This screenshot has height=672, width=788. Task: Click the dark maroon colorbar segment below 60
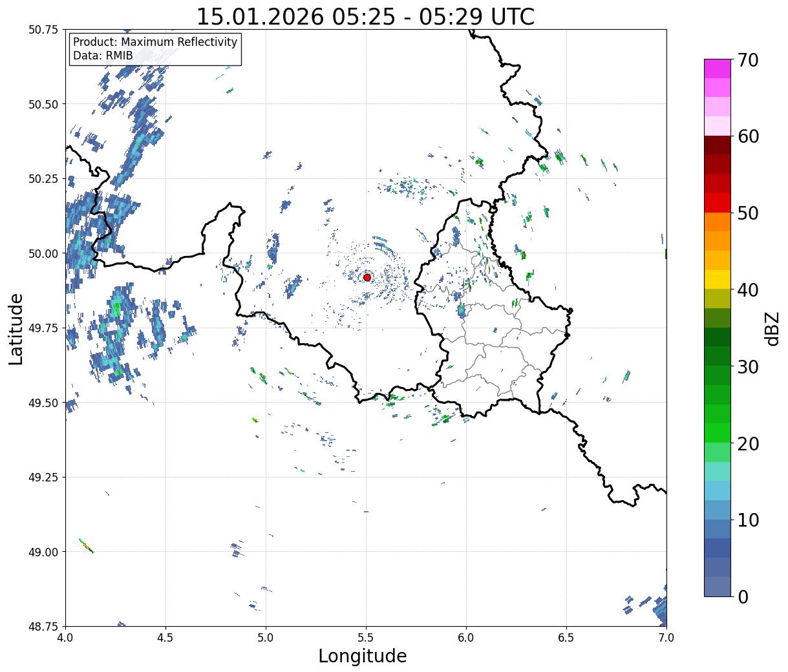coord(717,145)
